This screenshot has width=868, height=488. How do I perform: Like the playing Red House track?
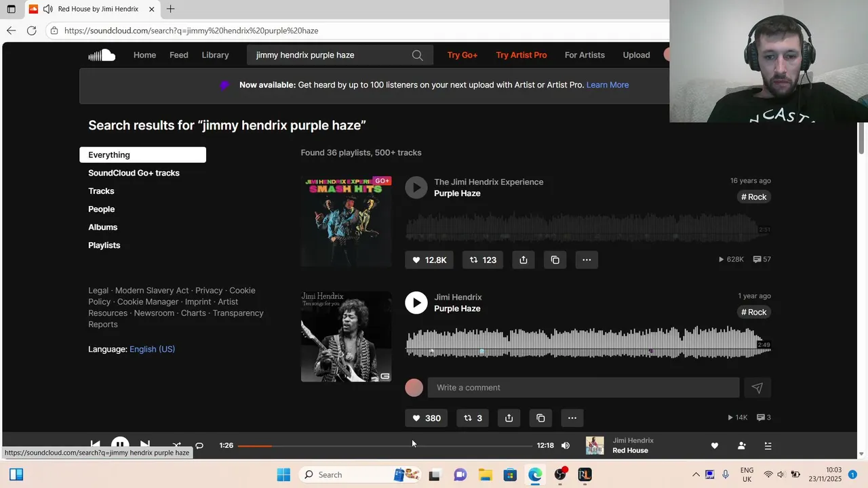pos(714,445)
